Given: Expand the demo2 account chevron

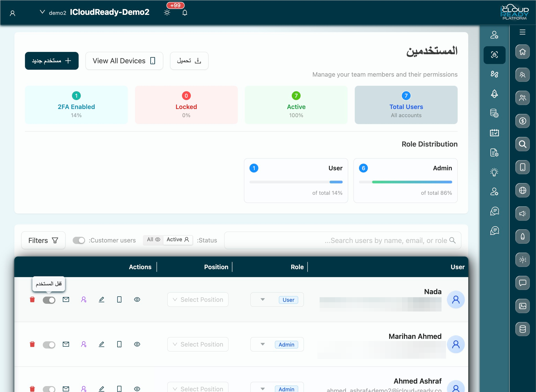Looking at the screenshot, I should [43, 12].
